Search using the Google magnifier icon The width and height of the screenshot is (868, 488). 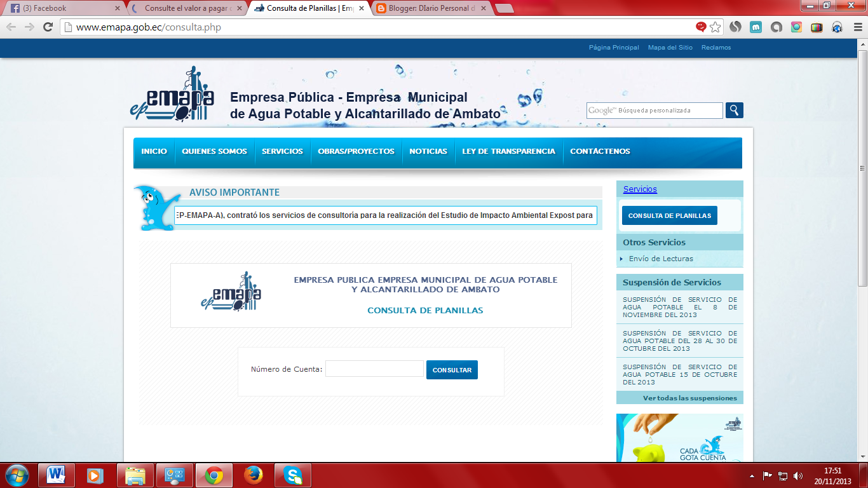[x=735, y=109]
